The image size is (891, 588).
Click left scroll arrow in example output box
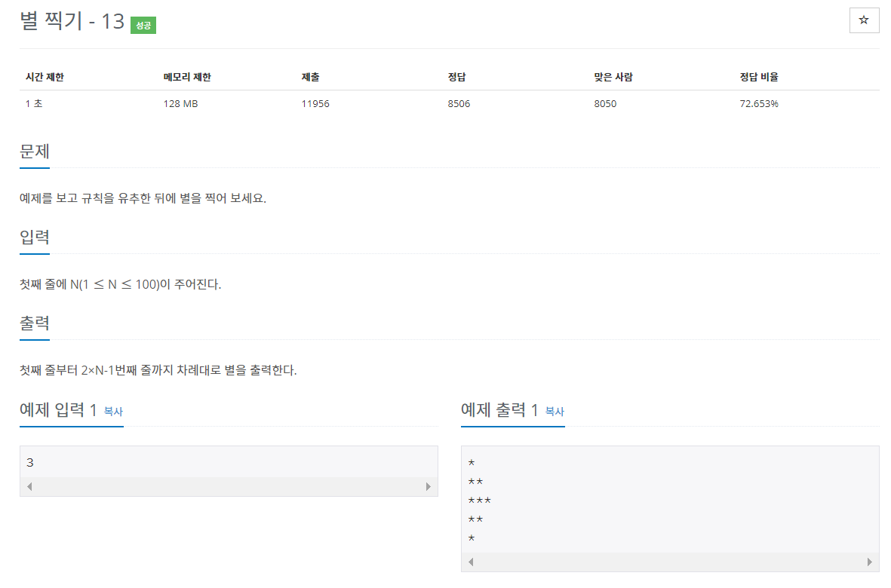pos(471,562)
